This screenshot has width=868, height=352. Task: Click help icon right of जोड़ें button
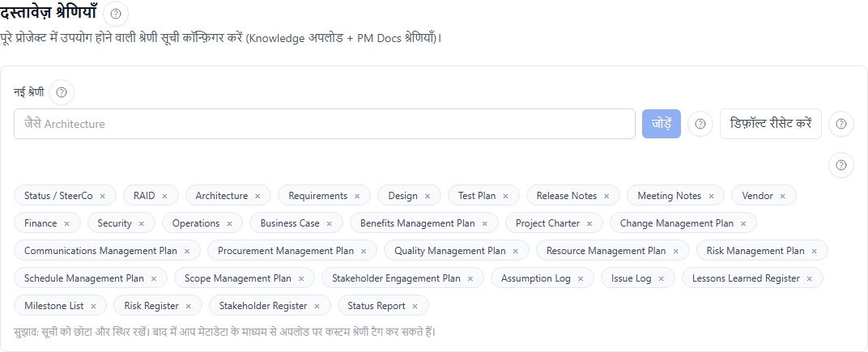click(700, 124)
